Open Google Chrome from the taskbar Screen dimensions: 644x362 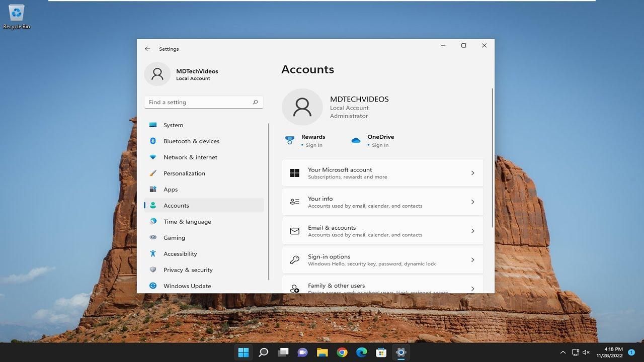click(342, 352)
